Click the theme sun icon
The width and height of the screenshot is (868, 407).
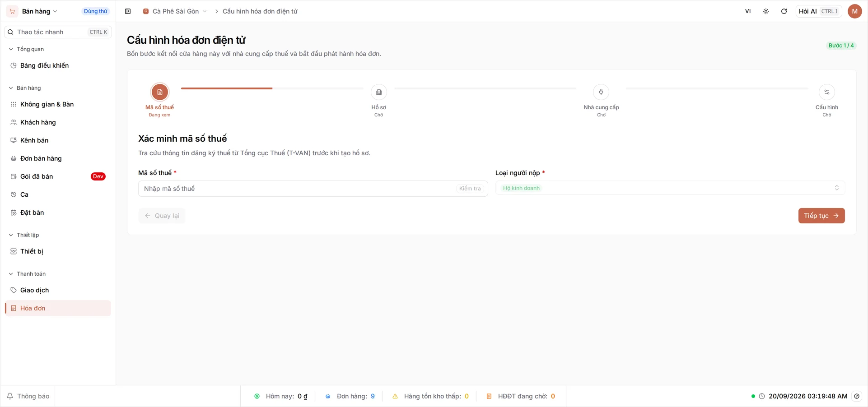[766, 11]
